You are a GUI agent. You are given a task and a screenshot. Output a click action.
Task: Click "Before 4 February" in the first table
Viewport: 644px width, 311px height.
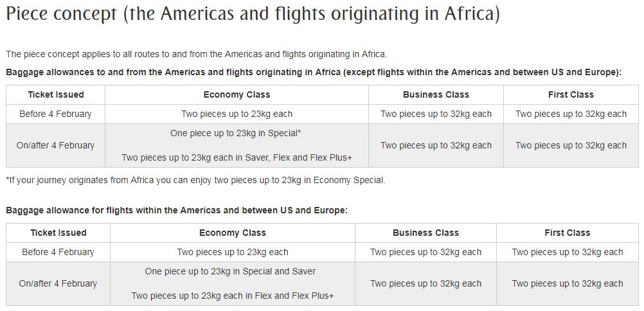(x=56, y=114)
